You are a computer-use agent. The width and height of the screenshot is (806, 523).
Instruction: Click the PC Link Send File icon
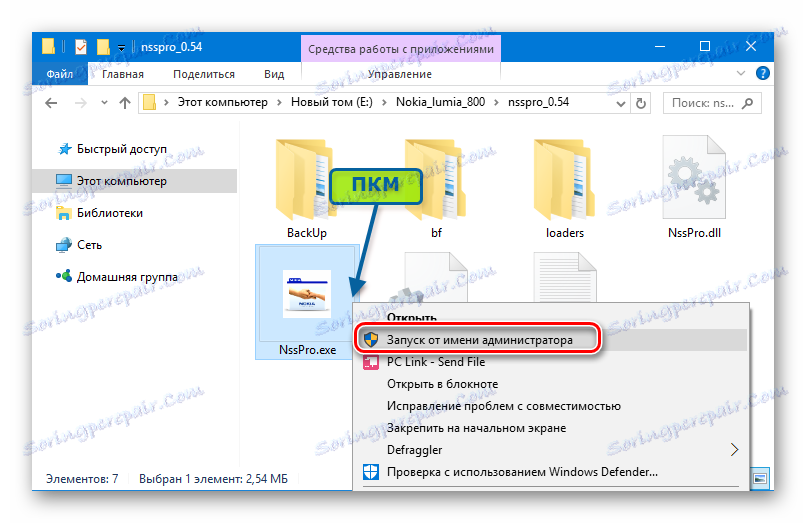371,362
